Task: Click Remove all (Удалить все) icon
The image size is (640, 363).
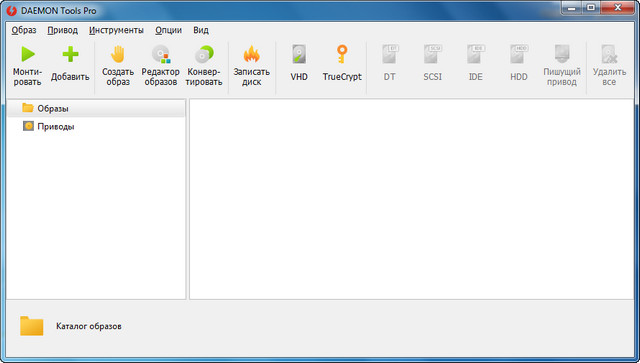Action: [609, 54]
